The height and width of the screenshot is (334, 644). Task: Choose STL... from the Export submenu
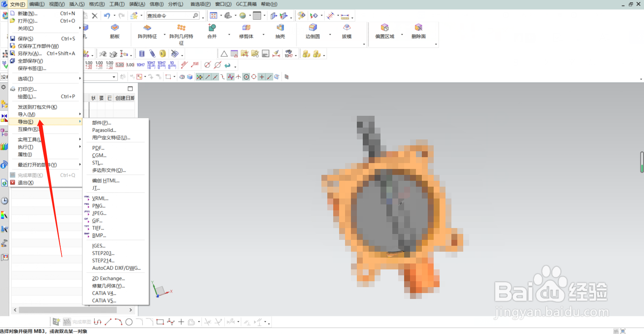tap(98, 163)
